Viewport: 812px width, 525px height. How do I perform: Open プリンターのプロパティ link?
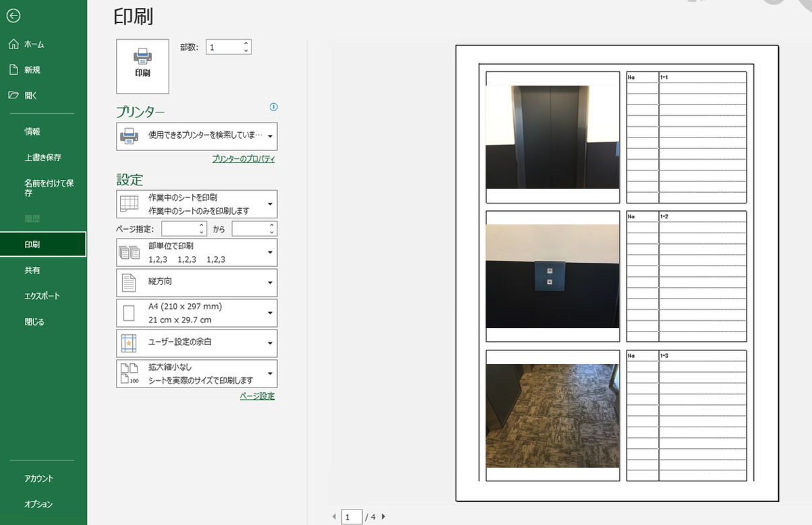point(243,159)
